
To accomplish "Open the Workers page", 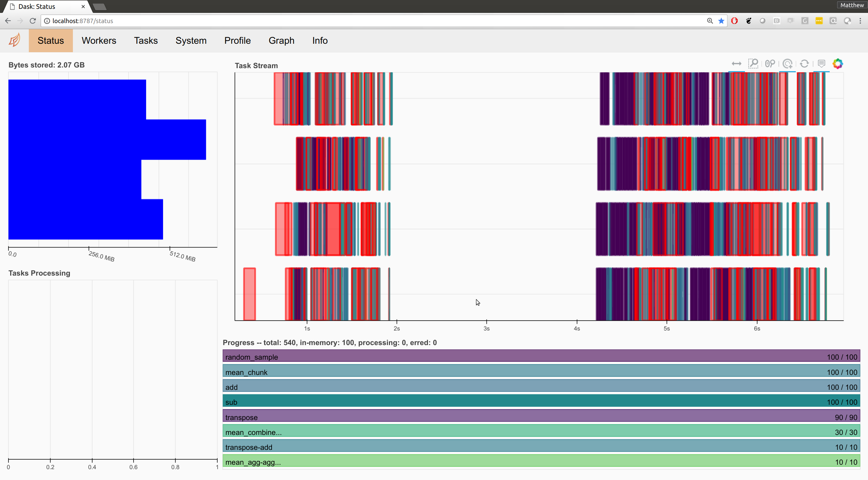I will [x=99, y=41].
